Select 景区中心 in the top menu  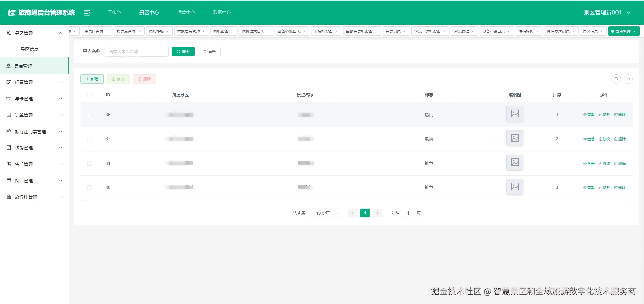[x=149, y=13]
